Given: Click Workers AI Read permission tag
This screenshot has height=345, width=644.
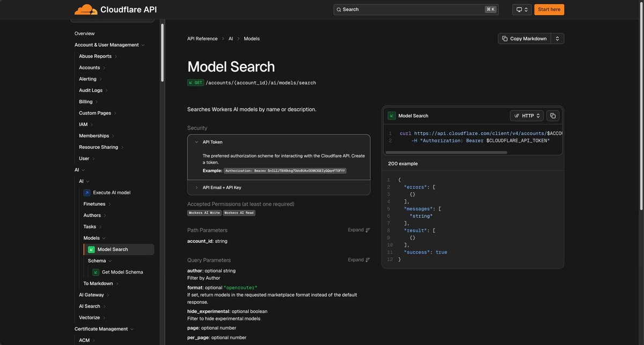Looking at the screenshot, I should tap(239, 213).
